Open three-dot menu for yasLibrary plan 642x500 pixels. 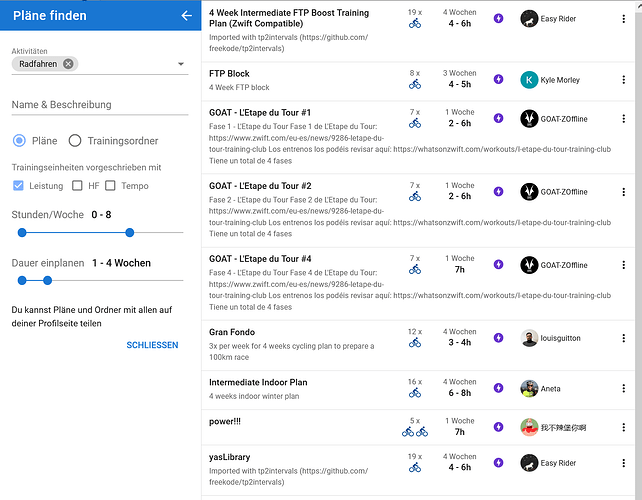(623, 463)
